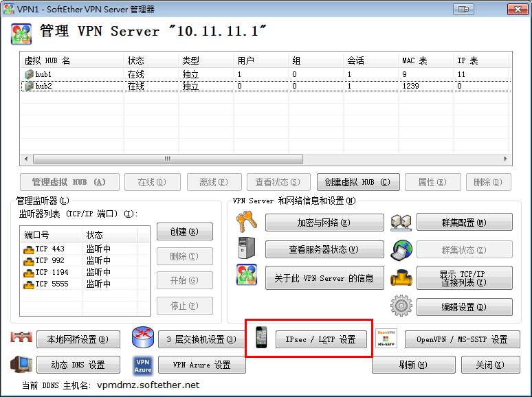Click the TCP 1194 listener icon
The width and height of the screenshot is (532, 397).
pyautogui.click(x=28, y=273)
